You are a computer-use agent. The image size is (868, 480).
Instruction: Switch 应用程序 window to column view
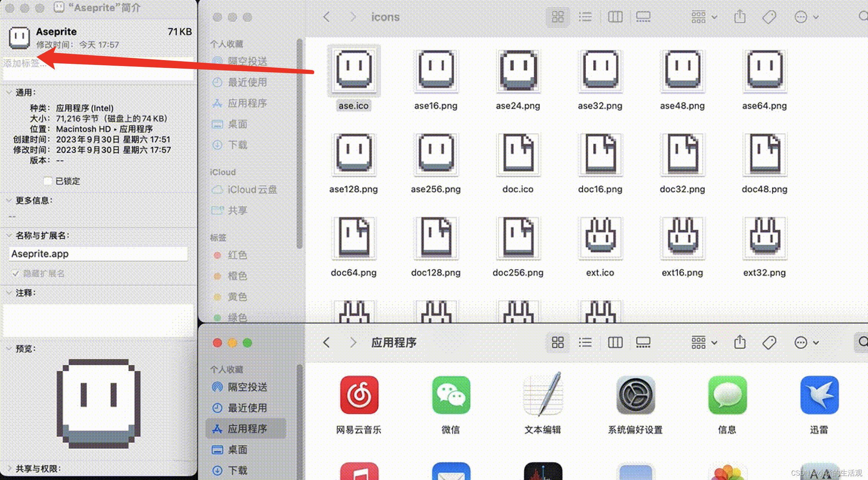pos(615,342)
